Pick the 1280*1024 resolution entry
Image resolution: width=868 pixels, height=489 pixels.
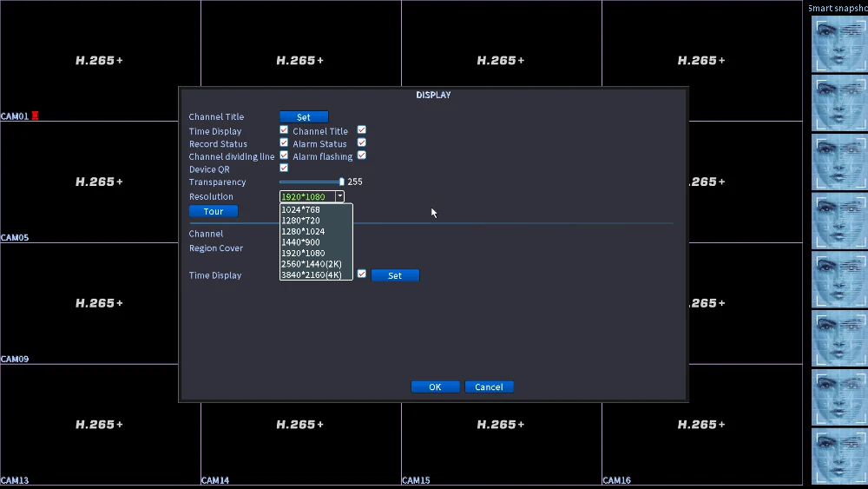pyautogui.click(x=316, y=232)
